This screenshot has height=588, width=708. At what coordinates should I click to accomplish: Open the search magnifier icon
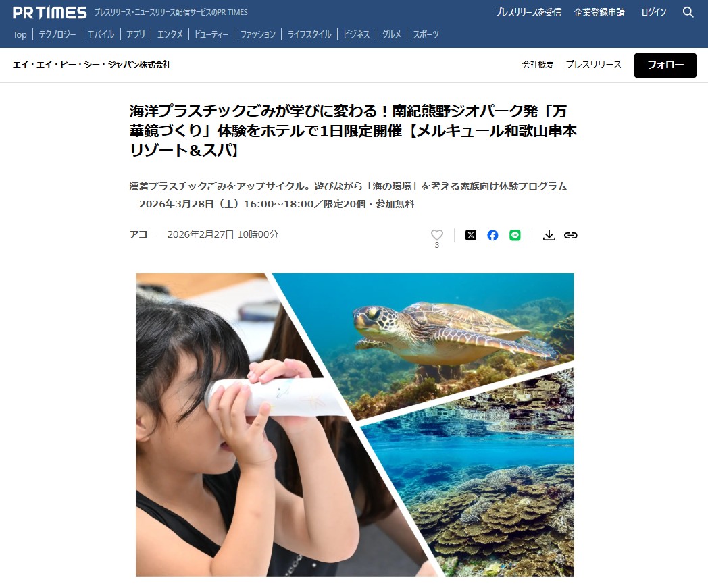pos(688,12)
